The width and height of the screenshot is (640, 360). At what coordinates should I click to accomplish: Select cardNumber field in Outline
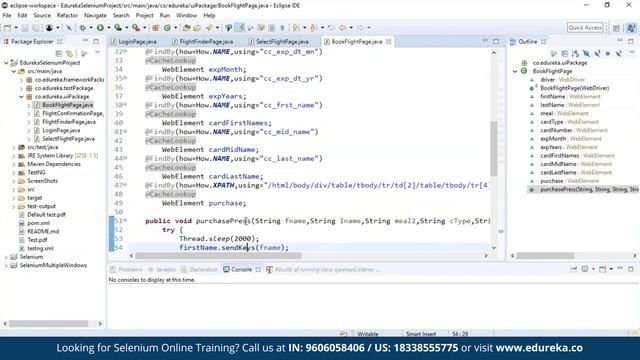574,131
